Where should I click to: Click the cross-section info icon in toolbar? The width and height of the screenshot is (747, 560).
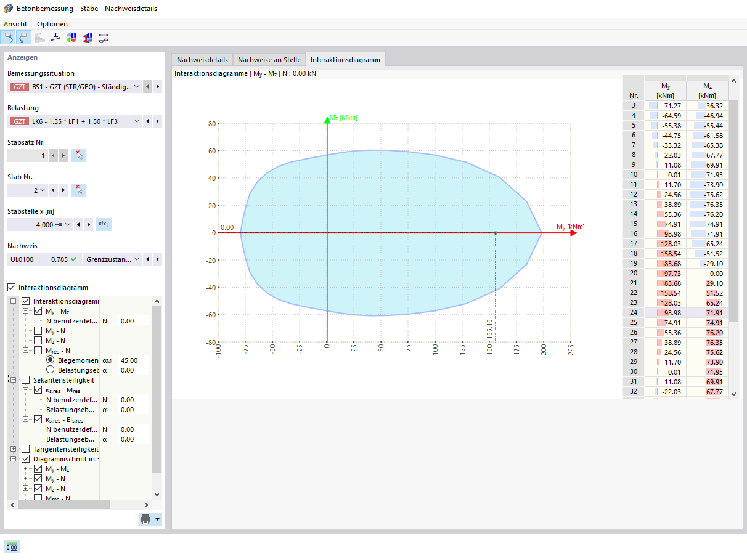click(x=88, y=38)
